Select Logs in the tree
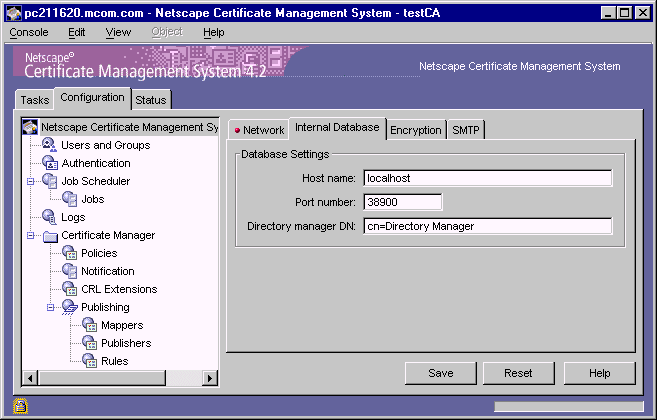Image resolution: width=657 pixels, height=420 pixels. [73, 217]
